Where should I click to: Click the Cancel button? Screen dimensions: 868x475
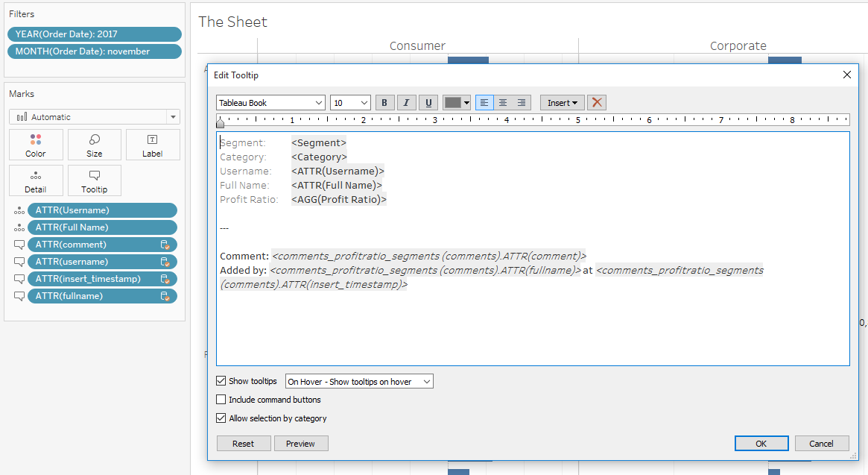click(x=822, y=444)
